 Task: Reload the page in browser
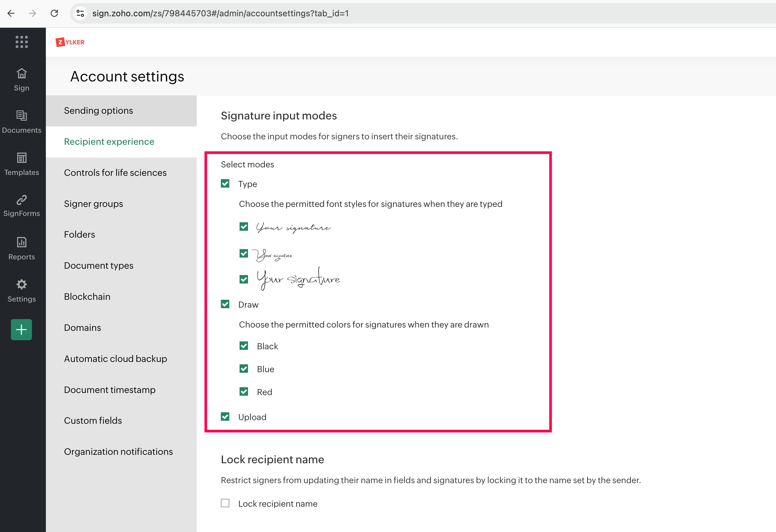[54, 13]
